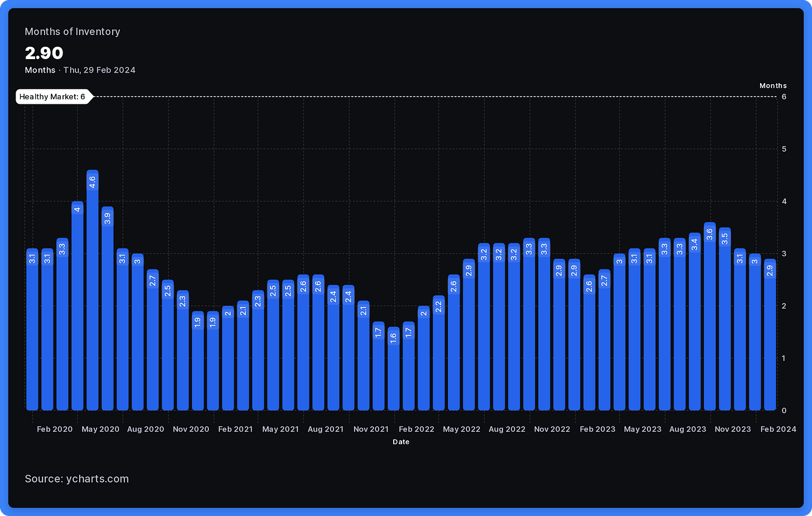
Task: Click the "Date" x-axis title
Action: [401, 442]
